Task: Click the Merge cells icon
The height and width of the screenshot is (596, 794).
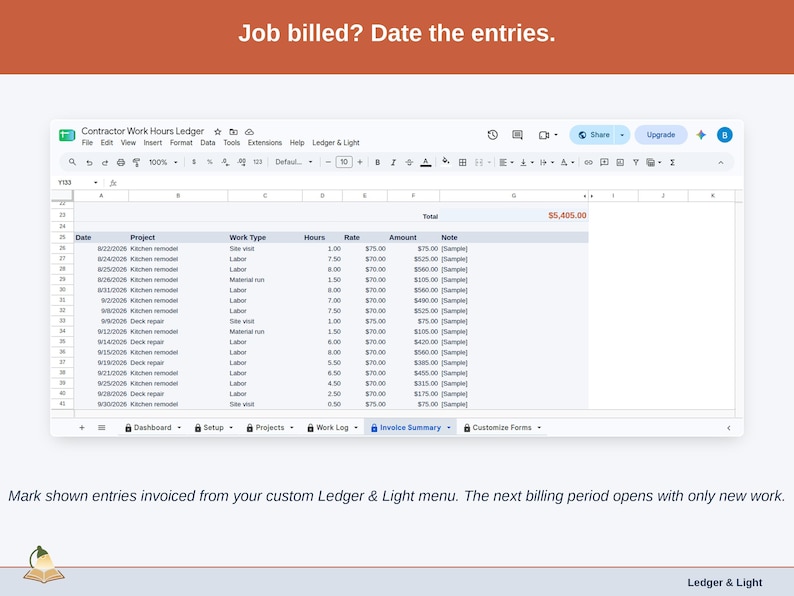Action: (x=479, y=163)
